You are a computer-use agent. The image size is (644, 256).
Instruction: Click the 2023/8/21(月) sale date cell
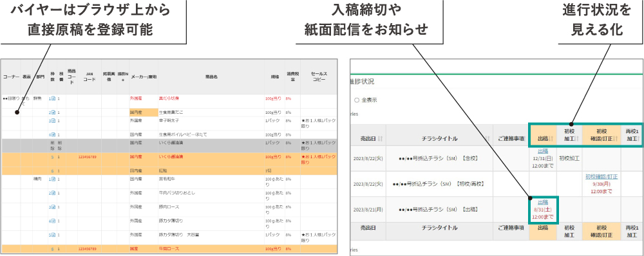point(368,209)
